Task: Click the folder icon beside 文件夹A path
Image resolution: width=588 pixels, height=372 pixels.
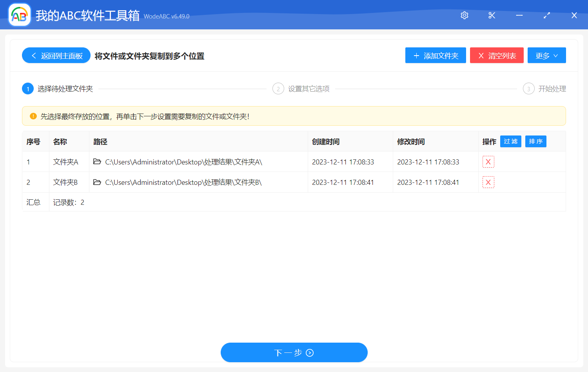Action: click(97, 162)
